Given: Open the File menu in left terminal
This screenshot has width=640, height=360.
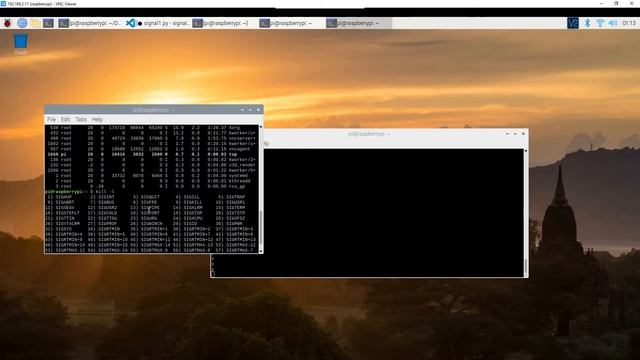Looking at the screenshot, I should pos(51,119).
